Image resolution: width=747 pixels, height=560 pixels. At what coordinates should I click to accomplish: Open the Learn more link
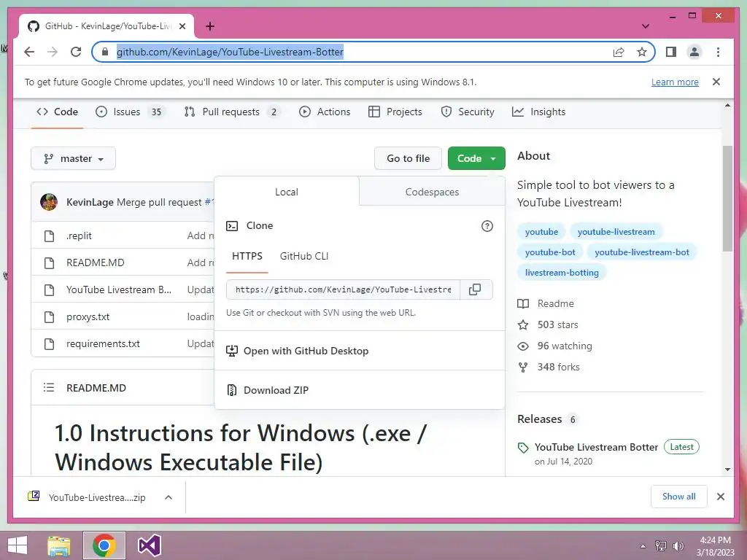click(675, 82)
